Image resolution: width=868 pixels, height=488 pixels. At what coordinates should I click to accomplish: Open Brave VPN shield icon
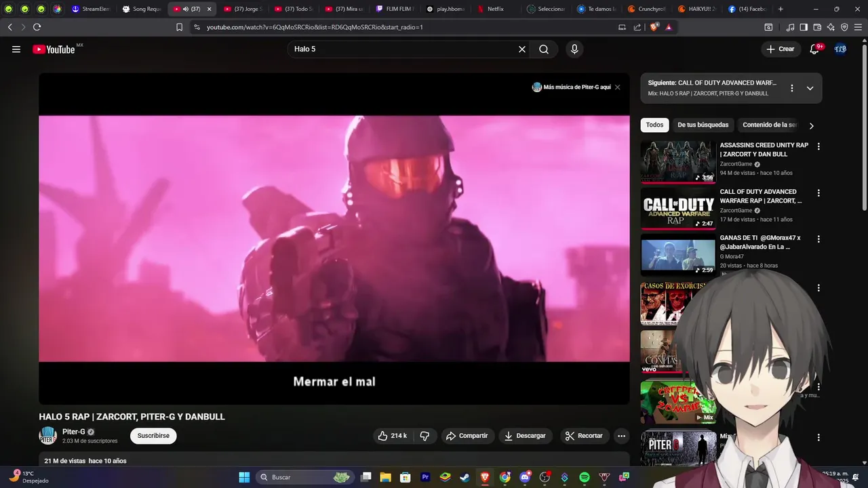(844, 27)
